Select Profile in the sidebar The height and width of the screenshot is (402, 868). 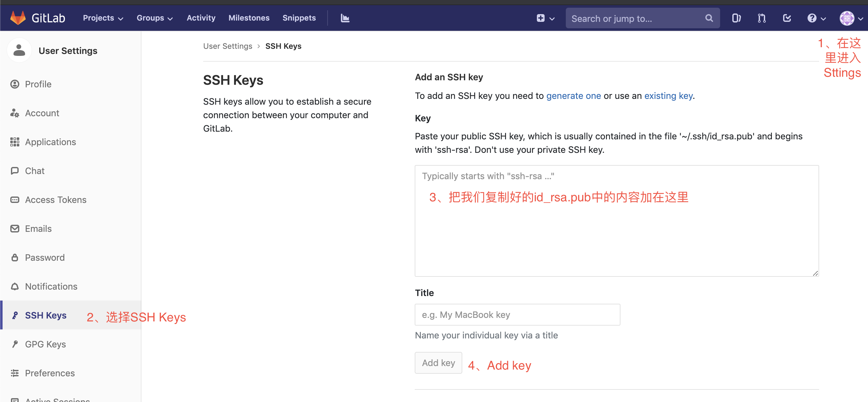(70, 84)
